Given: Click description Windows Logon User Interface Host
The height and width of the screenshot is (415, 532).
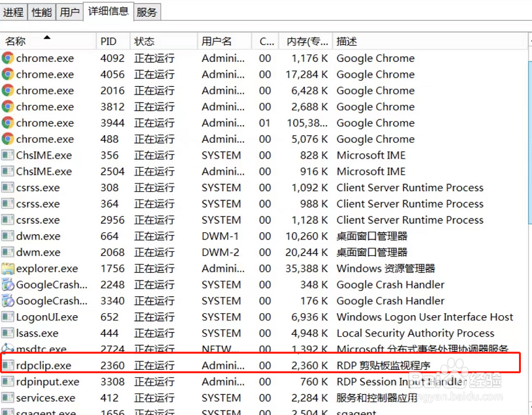Looking at the screenshot, I should (425, 317).
